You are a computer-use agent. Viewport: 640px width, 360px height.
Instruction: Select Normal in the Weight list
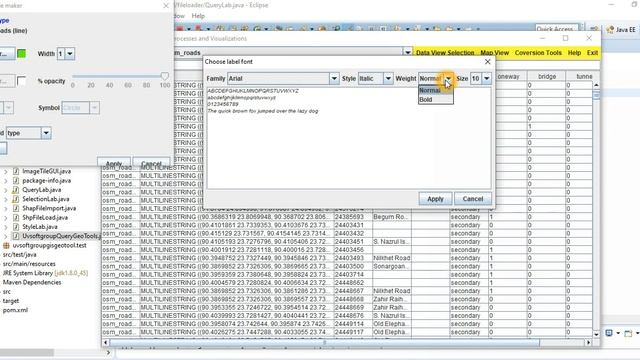436,90
